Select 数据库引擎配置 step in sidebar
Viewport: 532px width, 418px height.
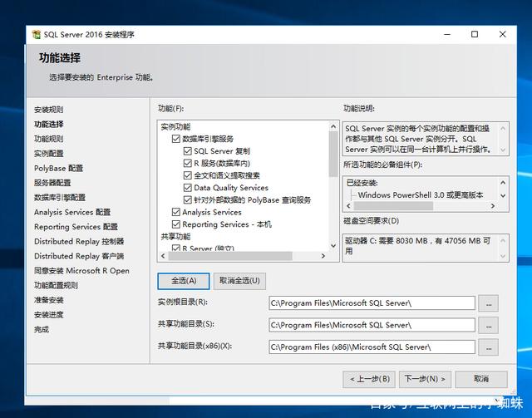60,198
